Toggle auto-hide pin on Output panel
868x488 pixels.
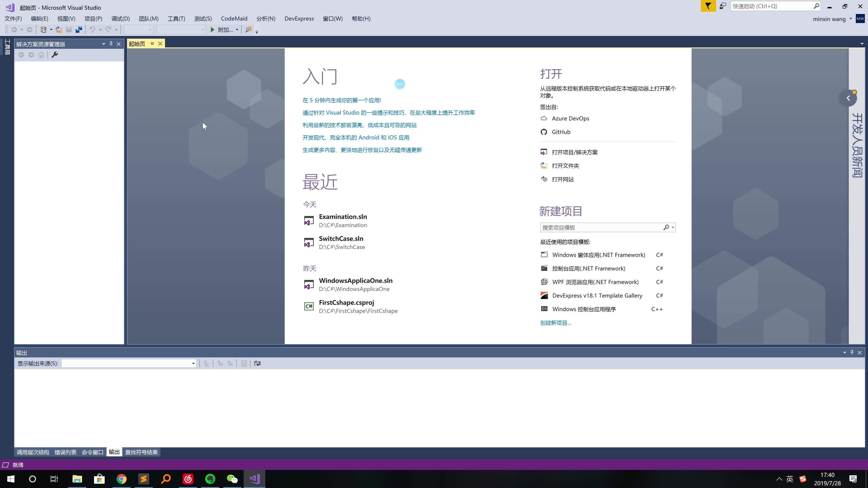point(852,352)
